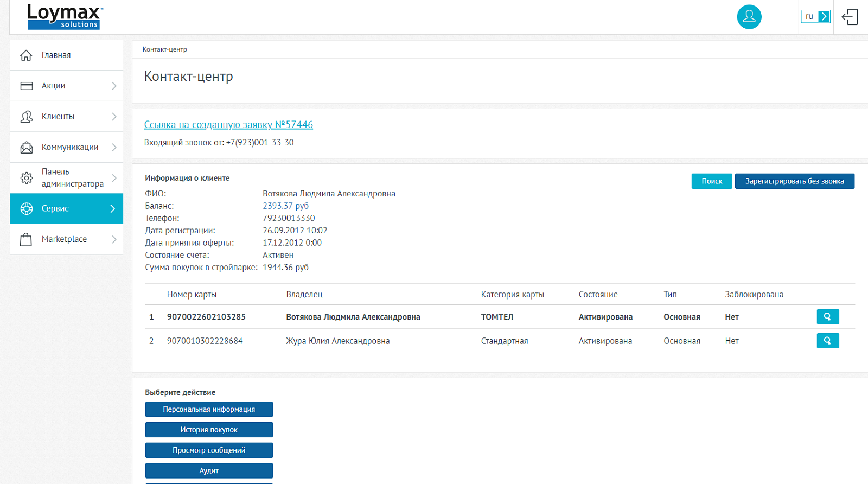This screenshot has width=868, height=484.
Task: Expand the Акции menu chevron
Action: pyautogui.click(x=114, y=86)
